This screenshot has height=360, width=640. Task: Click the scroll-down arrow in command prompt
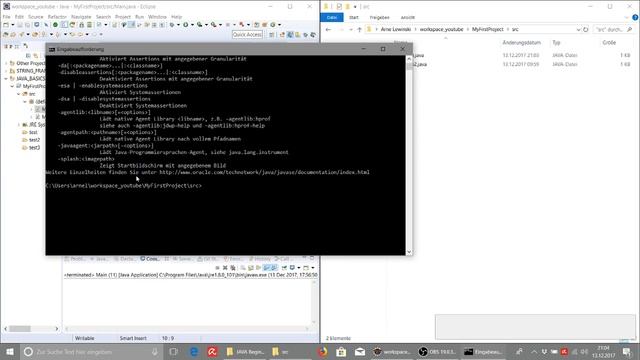pos(409,252)
